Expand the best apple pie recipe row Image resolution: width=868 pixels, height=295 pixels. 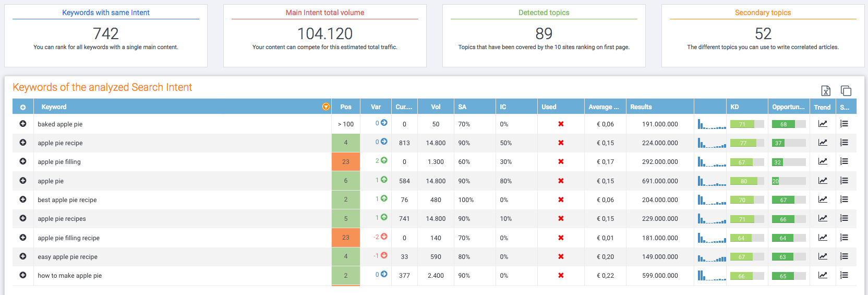point(23,199)
